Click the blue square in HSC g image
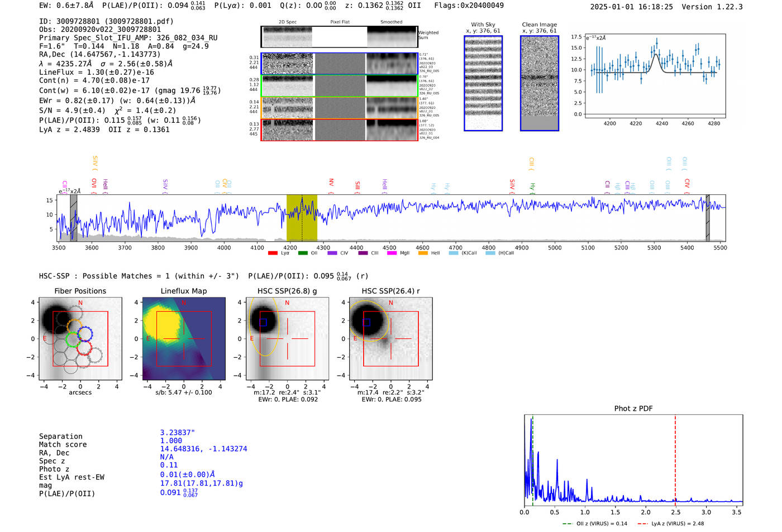 263,322
